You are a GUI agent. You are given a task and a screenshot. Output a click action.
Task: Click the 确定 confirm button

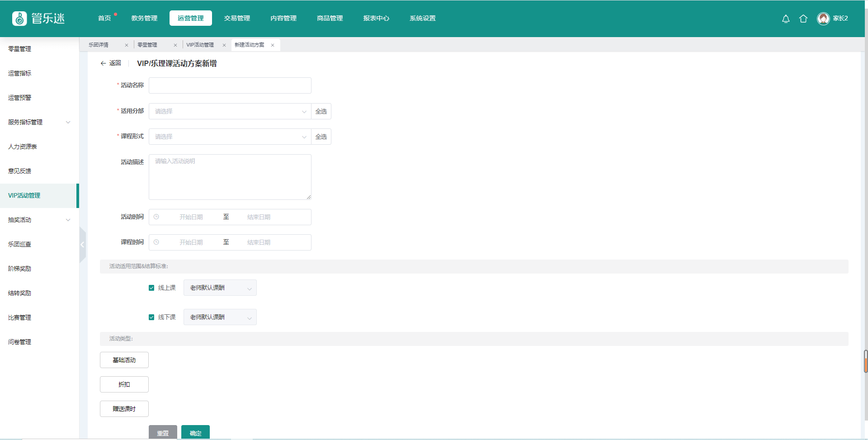click(195, 433)
